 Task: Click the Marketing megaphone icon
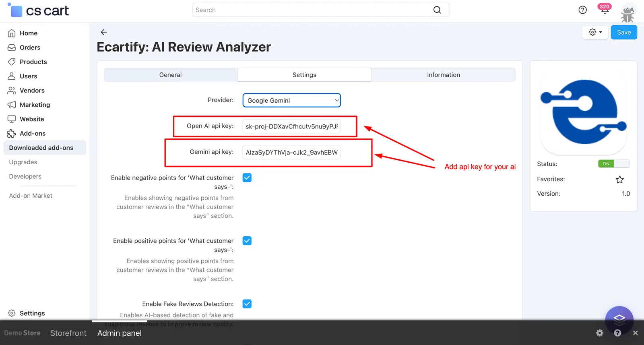12,105
